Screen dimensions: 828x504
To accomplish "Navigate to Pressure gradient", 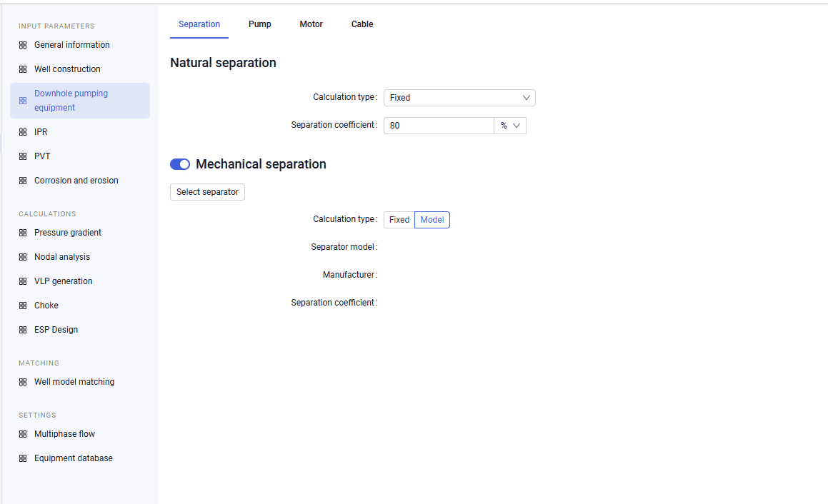I will [80, 233].
